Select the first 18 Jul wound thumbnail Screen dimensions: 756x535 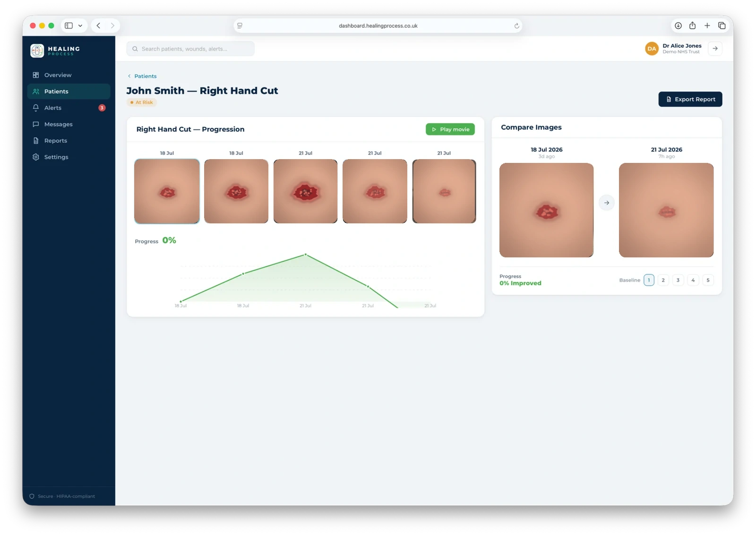167,191
